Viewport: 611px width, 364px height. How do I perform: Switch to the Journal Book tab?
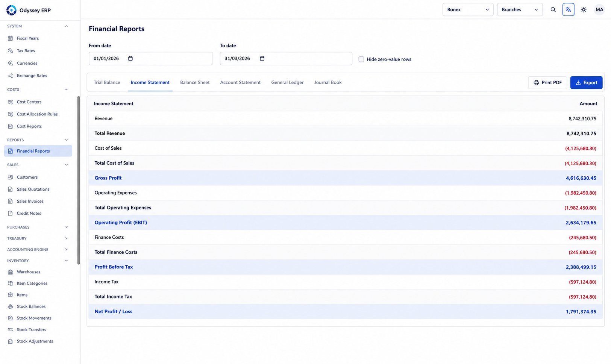point(328,83)
